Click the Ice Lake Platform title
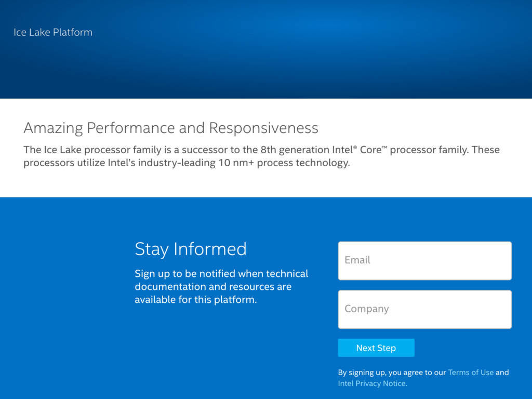This screenshot has width=532, height=399. click(53, 32)
